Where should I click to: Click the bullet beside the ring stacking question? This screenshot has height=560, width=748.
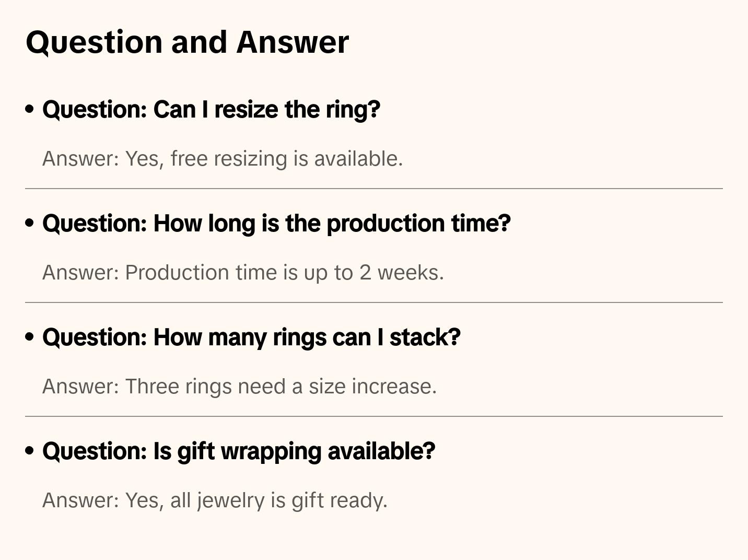[x=30, y=337]
